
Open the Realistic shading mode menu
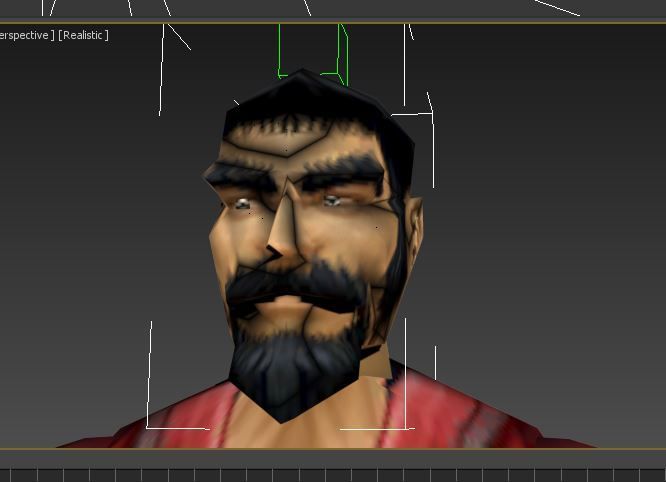84,35
